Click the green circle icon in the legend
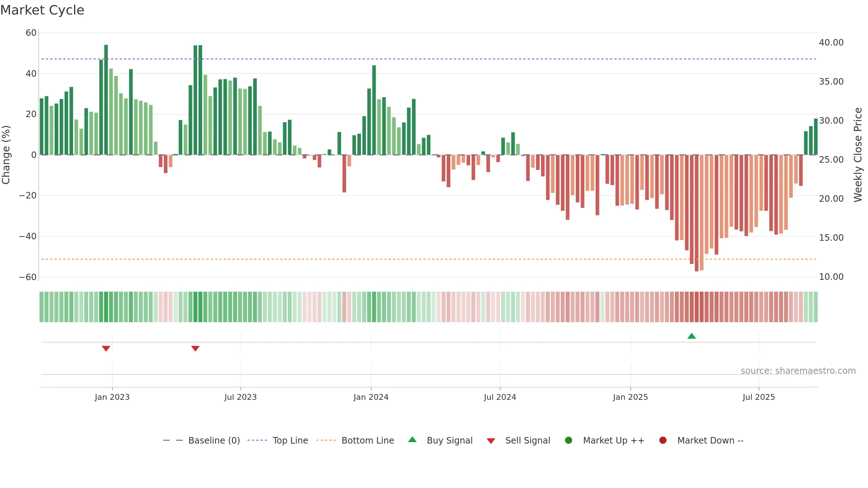The image size is (868, 488). (569, 440)
